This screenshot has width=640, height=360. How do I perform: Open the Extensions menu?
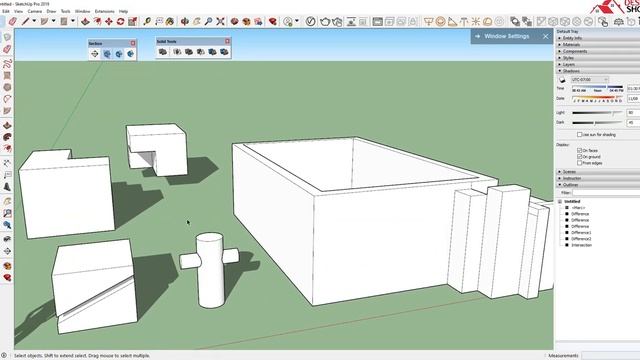point(104,11)
